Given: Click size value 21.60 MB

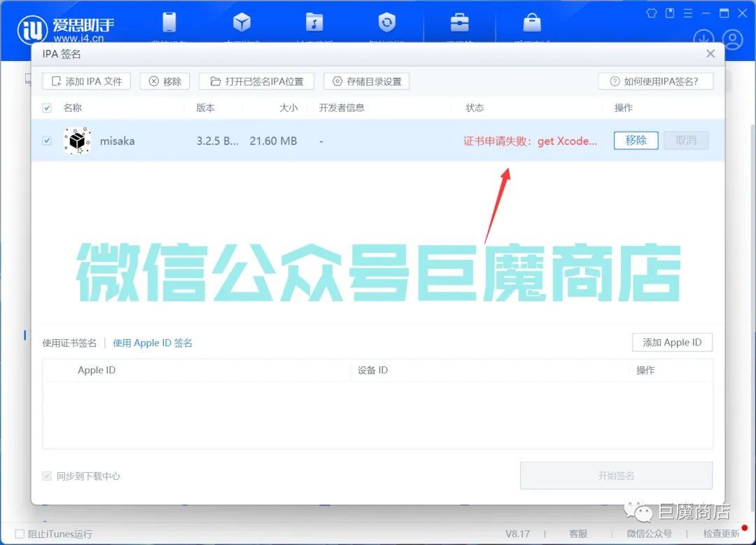Looking at the screenshot, I should (274, 141).
